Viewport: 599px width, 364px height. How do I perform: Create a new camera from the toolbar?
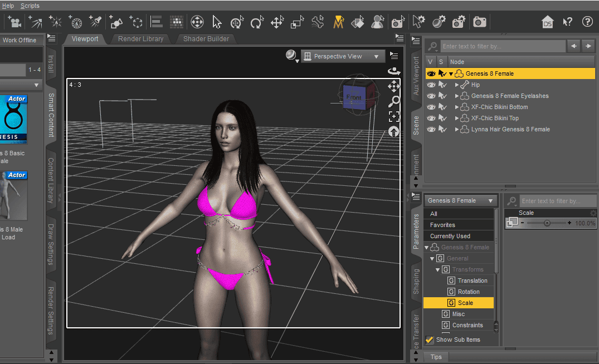tap(14, 22)
